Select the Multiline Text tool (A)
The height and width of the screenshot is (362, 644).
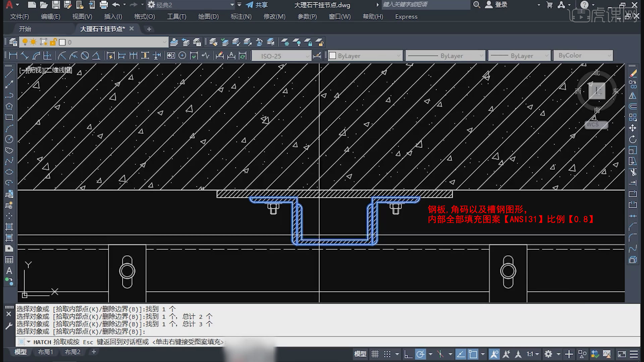click(x=9, y=270)
